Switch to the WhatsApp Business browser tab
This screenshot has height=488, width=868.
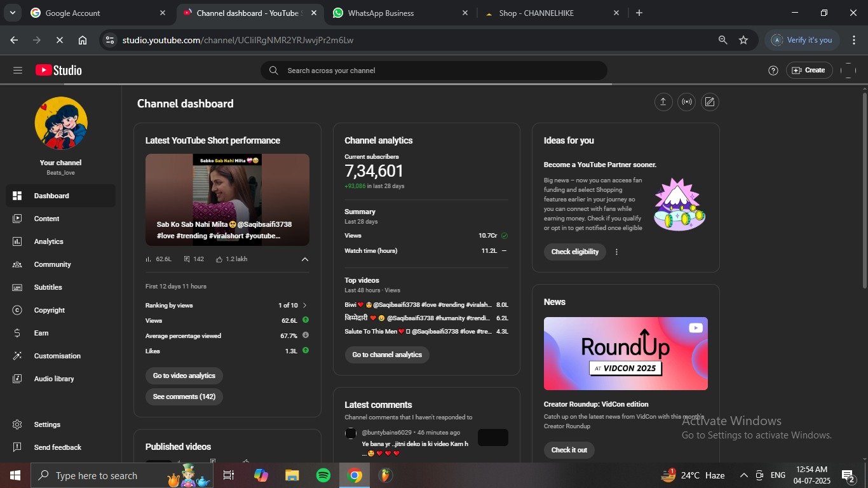pos(400,13)
